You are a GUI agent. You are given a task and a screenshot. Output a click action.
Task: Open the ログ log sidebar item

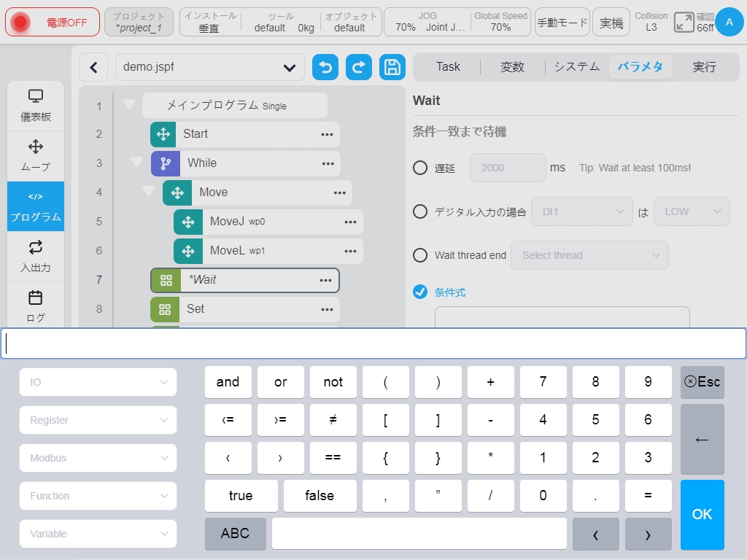point(36,306)
